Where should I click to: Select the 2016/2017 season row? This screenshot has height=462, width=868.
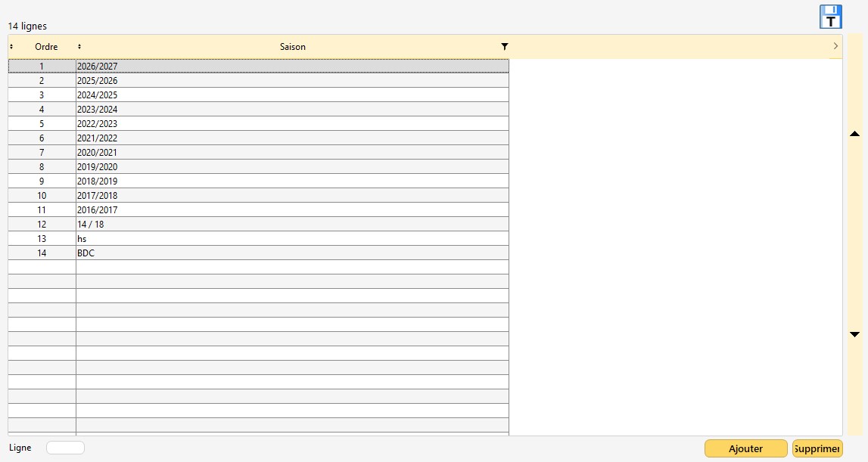point(291,210)
